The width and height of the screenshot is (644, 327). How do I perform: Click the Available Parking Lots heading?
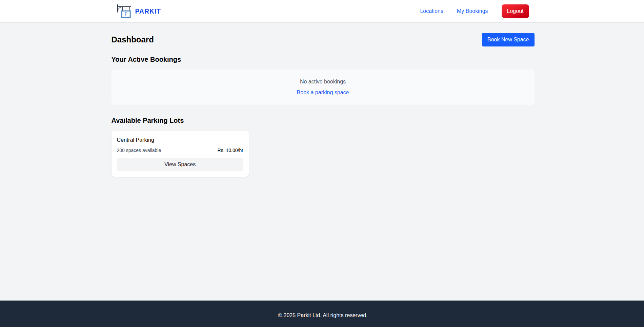pyautogui.click(x=147, y=120)
